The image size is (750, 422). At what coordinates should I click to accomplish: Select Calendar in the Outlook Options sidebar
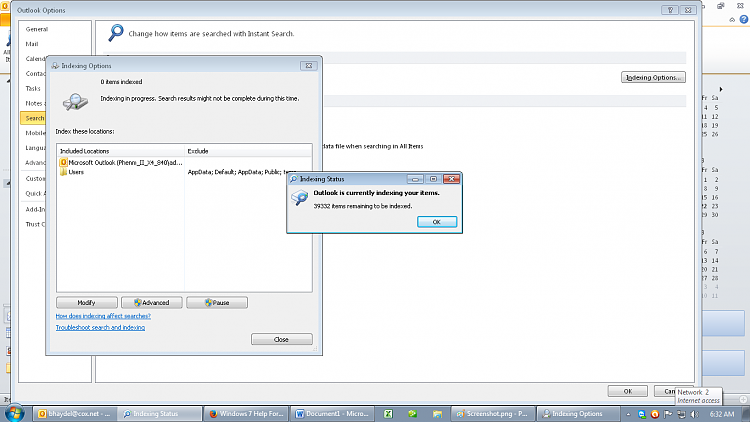(x=34, y=59)
